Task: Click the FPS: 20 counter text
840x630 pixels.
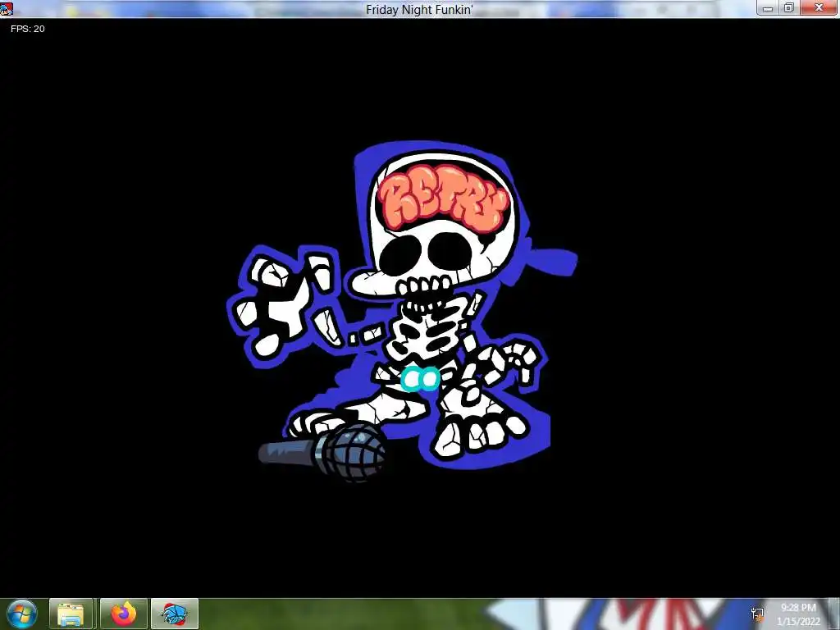Action: [x=28, y=29]
